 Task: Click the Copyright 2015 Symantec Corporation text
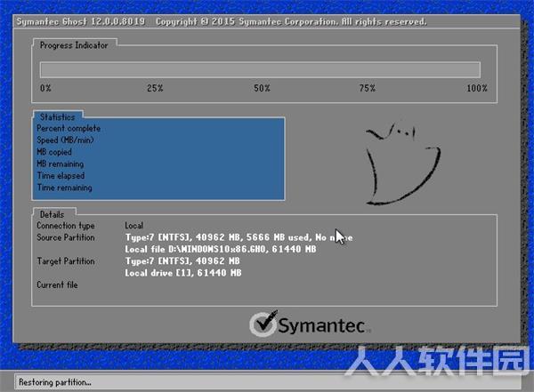(291, 21)
